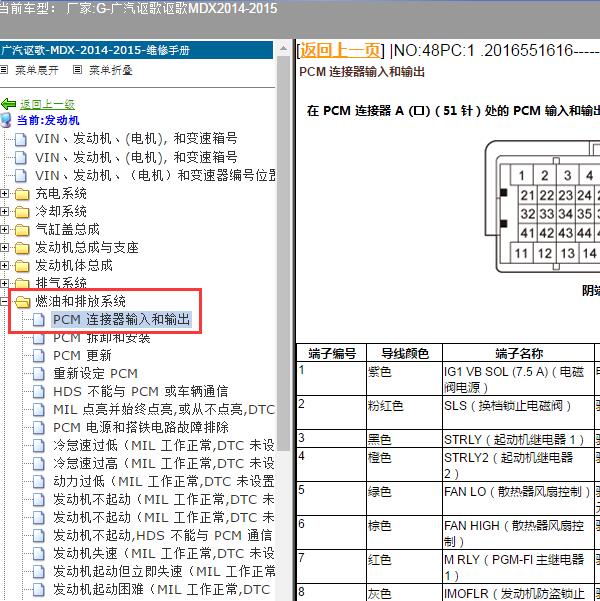
Task: Select 燃油和排放系统 tree item
Action: [81, 302]
